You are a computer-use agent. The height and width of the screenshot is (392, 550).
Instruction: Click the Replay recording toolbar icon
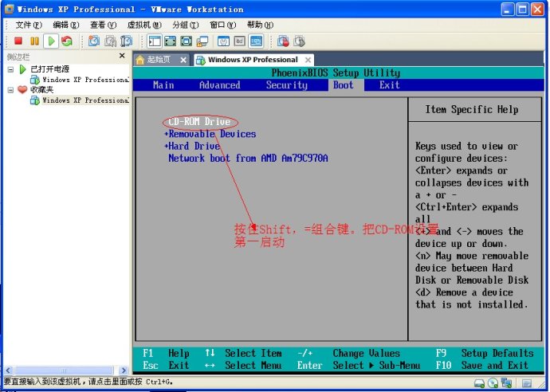click(x=299, y=41)
